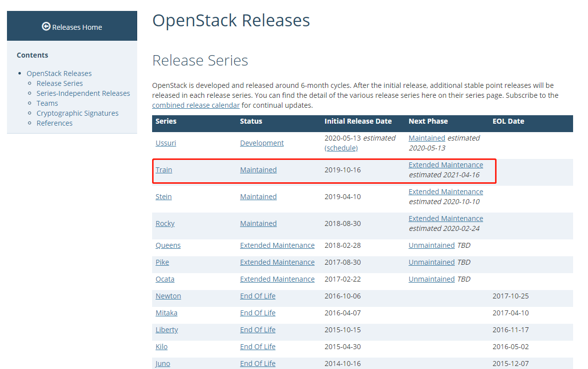Click End Of Life status for Liberty

point(257,330)
